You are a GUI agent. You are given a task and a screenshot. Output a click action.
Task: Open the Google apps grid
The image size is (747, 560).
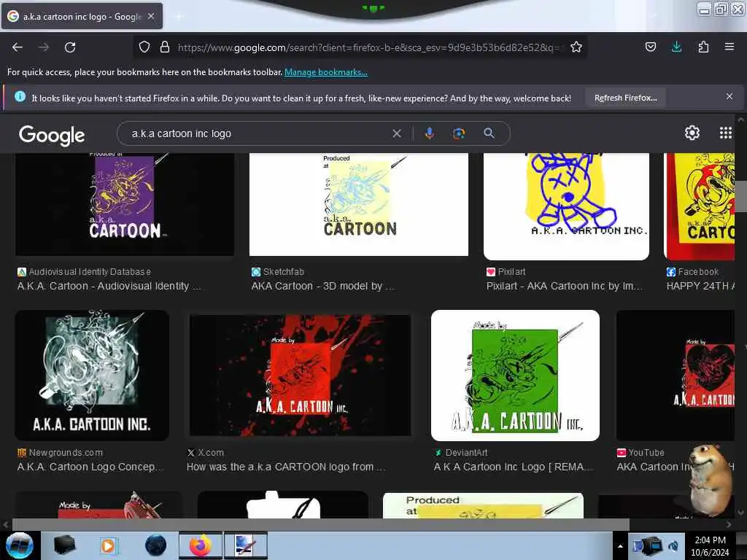tap(726, 133)
